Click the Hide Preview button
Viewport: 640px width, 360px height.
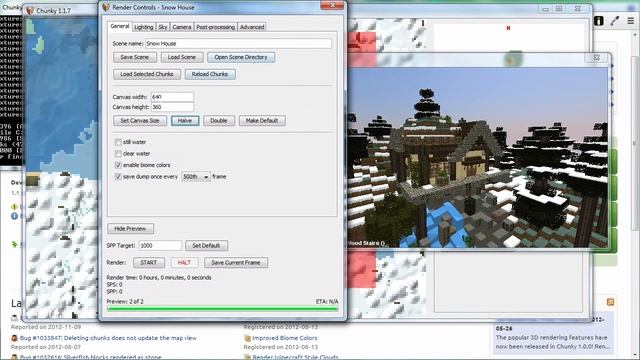pyautogui.click(x=130, y=229)
